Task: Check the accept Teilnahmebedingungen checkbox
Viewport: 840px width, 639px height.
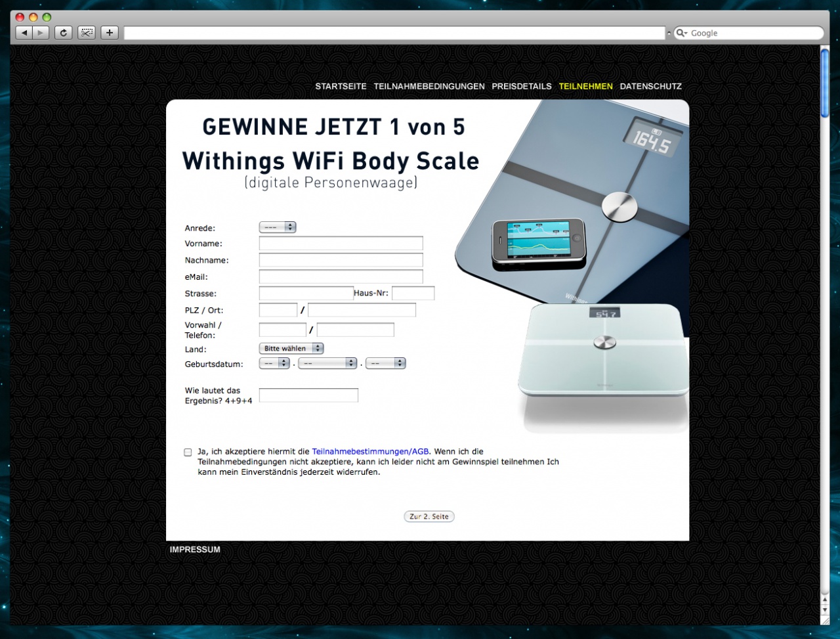Action: 188,452
